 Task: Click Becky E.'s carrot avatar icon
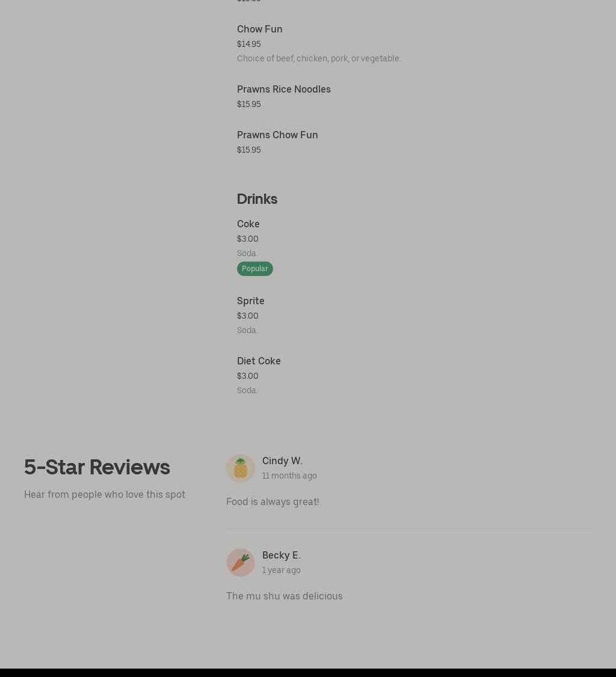(x=240, y=563)
